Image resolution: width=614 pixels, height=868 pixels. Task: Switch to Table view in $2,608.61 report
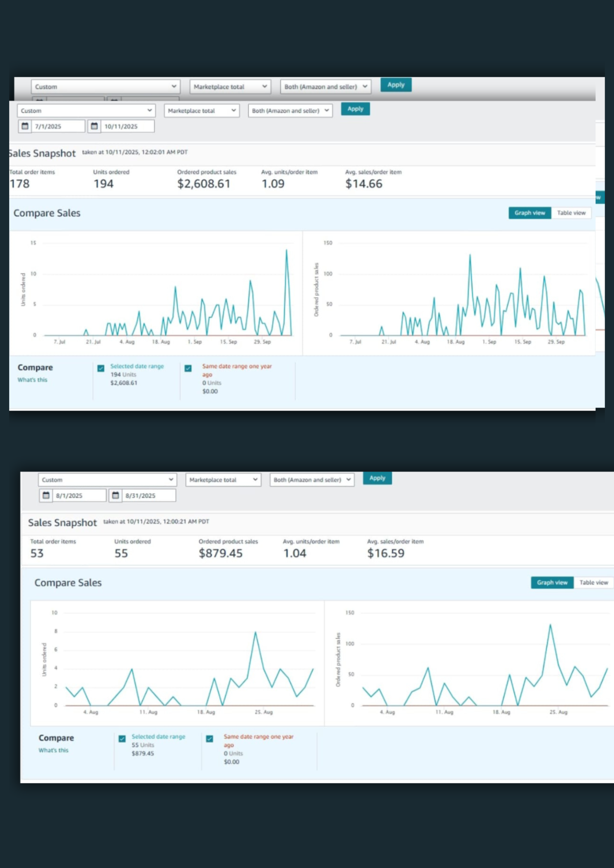pos(571,213)
